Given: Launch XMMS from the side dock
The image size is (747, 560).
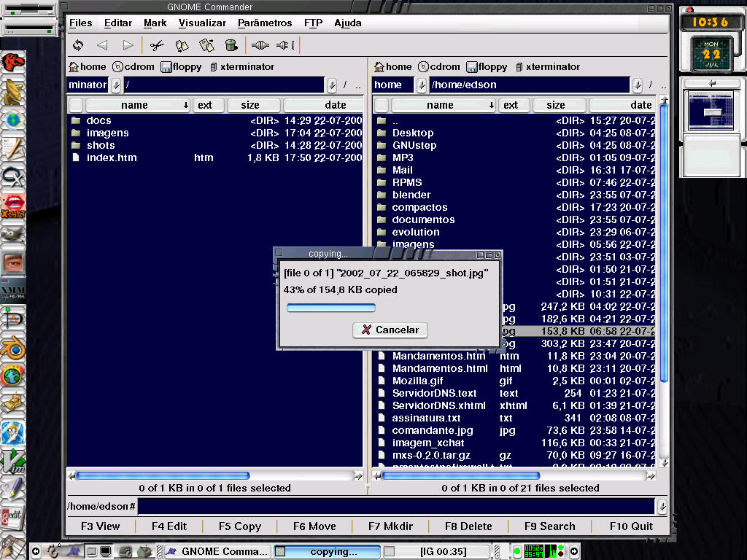Looking at the screenshot, I should pyautogui.click(x=13, y=290).
